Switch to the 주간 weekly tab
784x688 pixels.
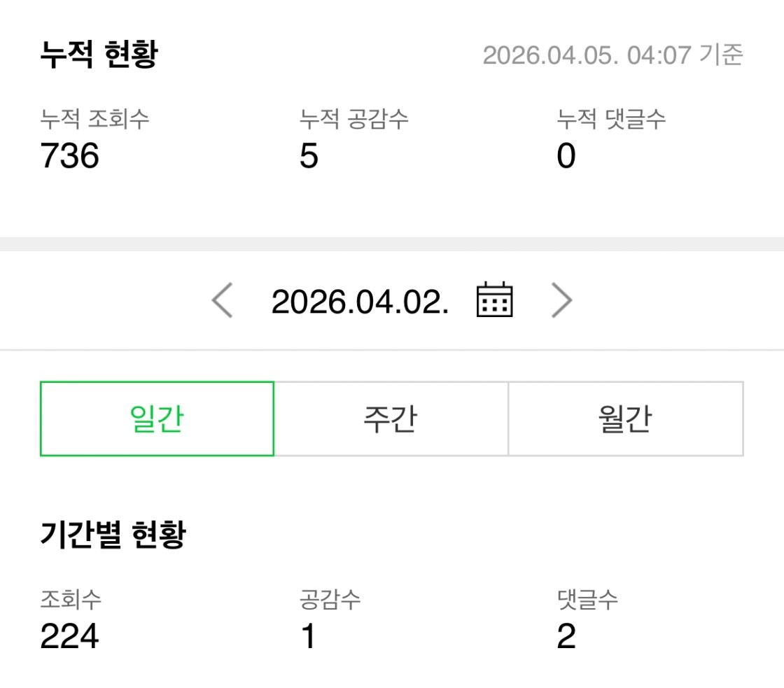[x=391, y=419]
